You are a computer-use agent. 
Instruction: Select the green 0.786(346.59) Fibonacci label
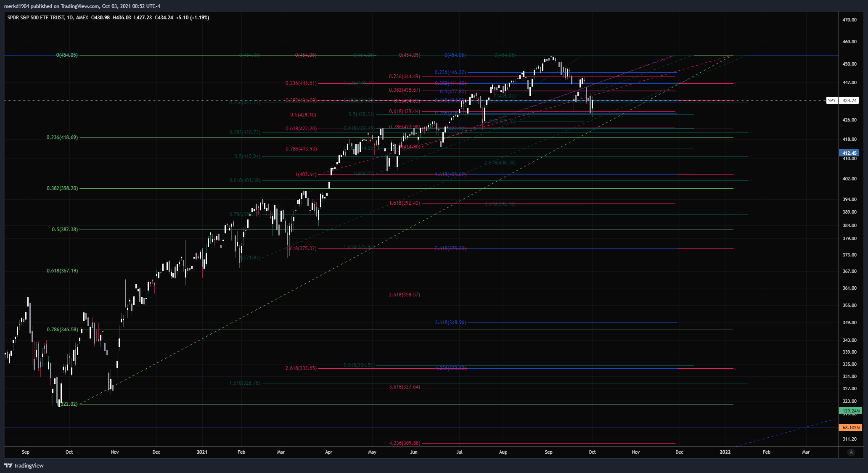(62, 330)
